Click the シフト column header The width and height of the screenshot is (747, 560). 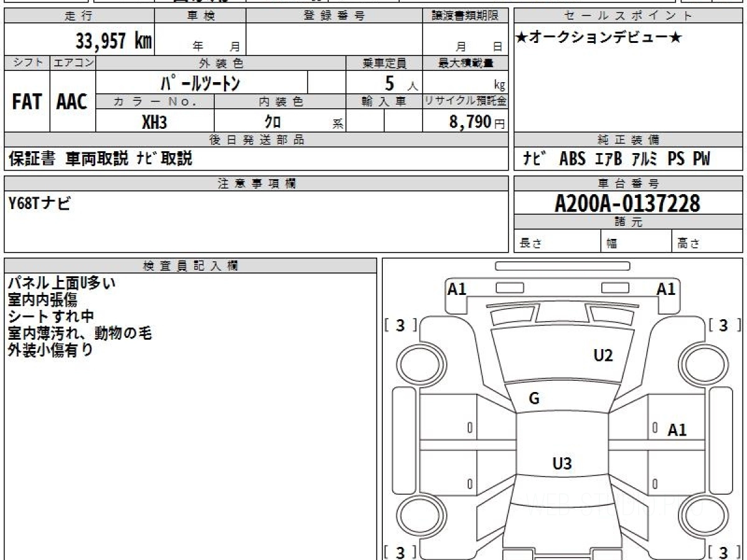(27, 63)
